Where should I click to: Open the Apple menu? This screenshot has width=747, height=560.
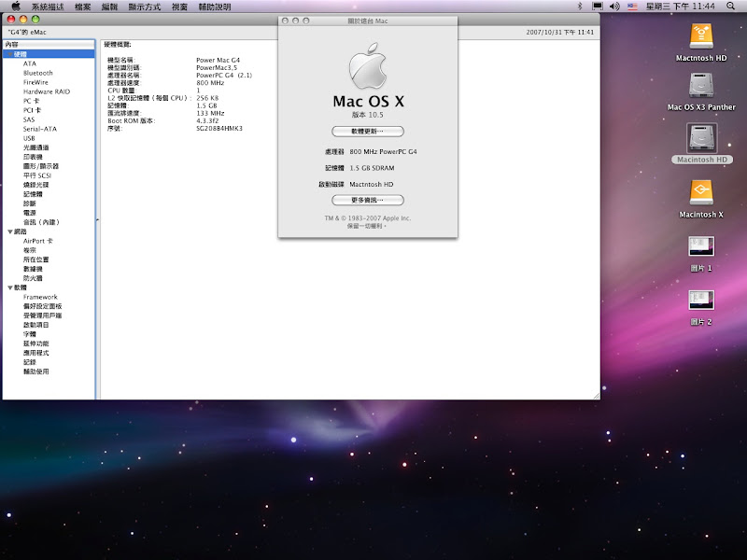[x=16, y=7]
